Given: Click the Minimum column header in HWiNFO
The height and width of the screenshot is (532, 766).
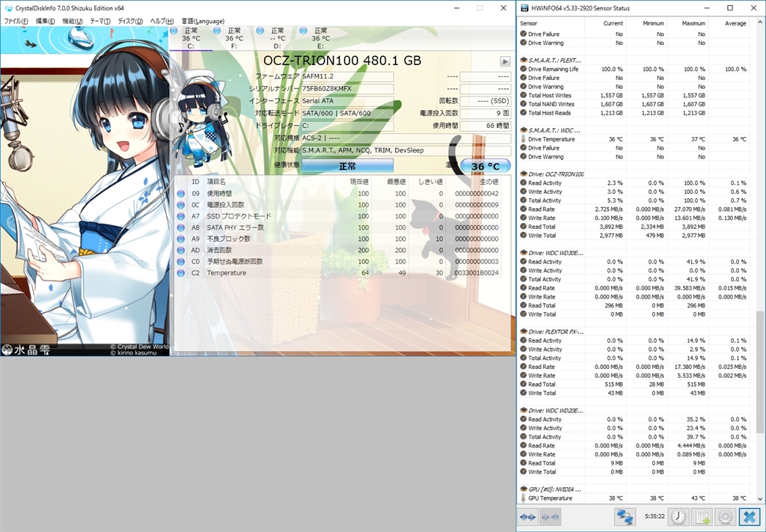Looking at the screenshot, I should [646, 23].
